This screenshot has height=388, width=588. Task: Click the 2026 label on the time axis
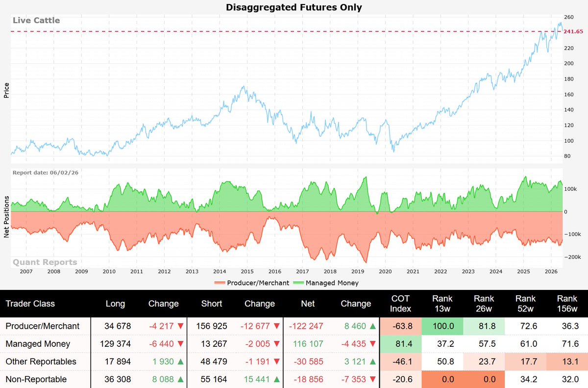pyautogui.click(x=551, y=271)
